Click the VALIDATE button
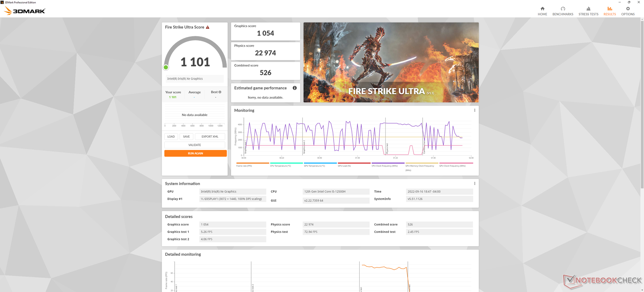 (195, 145)
